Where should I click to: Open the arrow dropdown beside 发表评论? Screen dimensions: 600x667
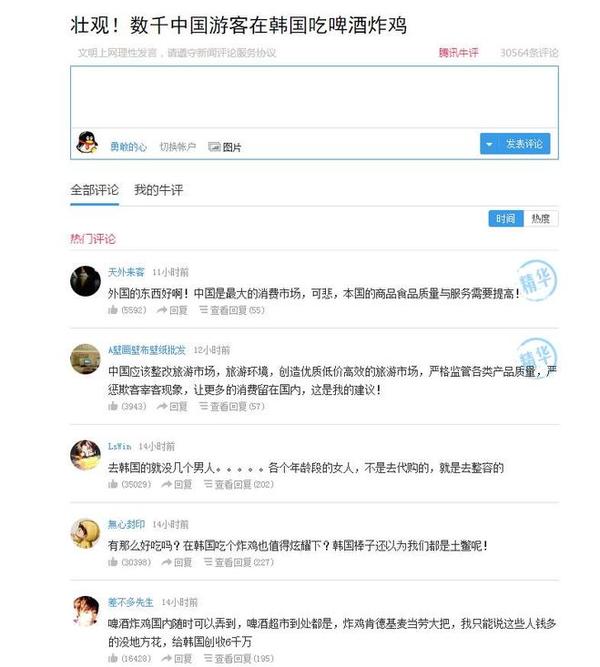click(489, 144)
